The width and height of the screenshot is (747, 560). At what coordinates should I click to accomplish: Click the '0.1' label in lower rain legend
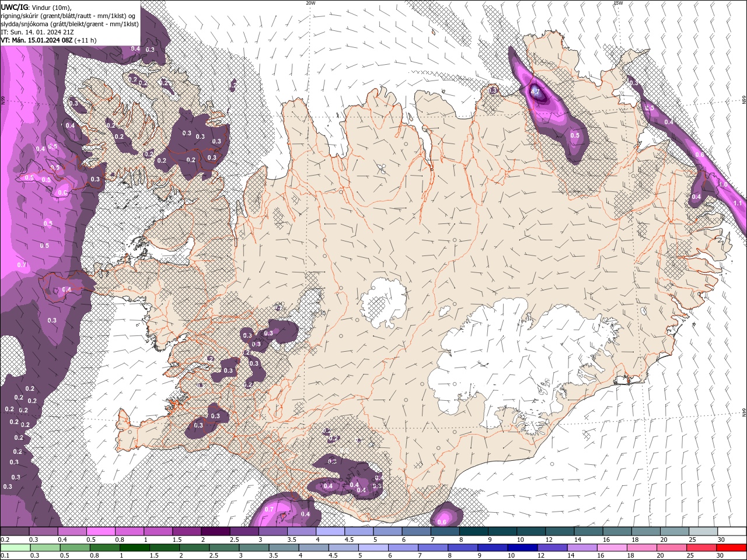coord(5,556)
